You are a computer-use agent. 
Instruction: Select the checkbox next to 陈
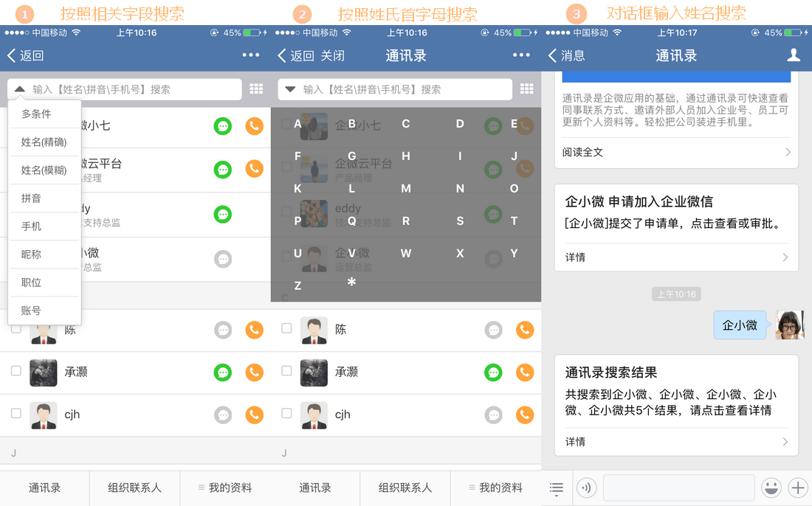click(x=16, y=330)
